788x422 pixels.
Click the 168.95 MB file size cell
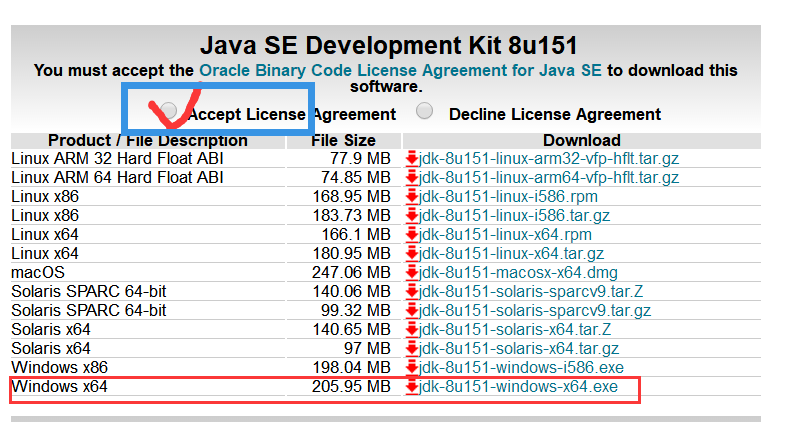[352, 196]
